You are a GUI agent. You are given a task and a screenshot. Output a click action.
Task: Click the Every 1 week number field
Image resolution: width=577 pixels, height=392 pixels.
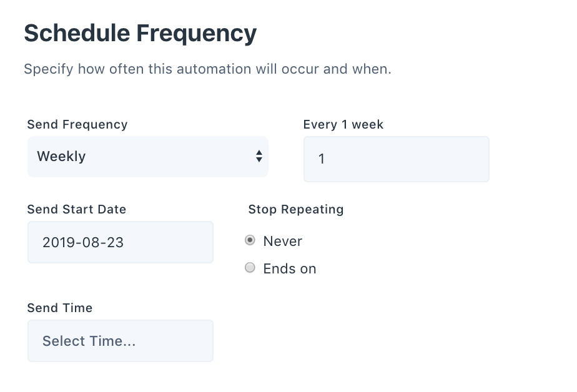(396, 159)
